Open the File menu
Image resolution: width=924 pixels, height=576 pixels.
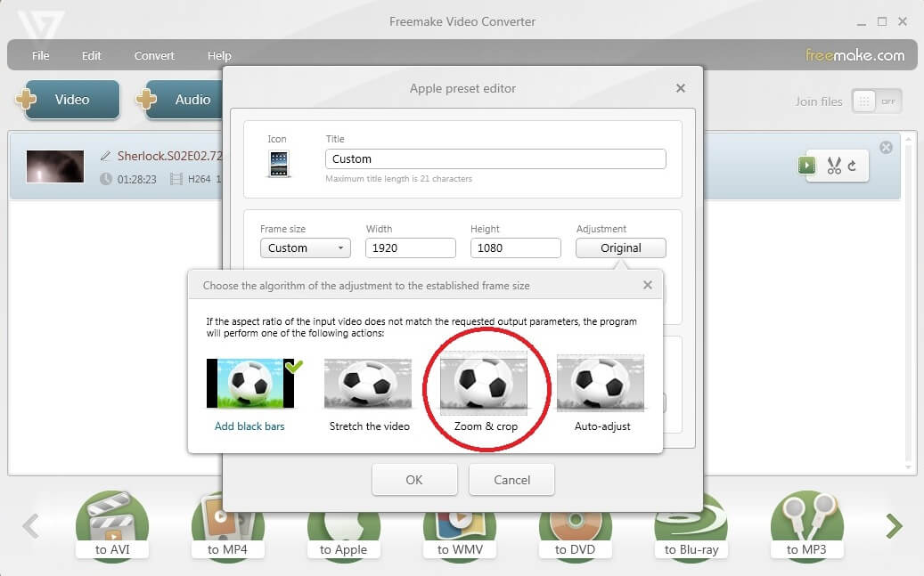41,55
